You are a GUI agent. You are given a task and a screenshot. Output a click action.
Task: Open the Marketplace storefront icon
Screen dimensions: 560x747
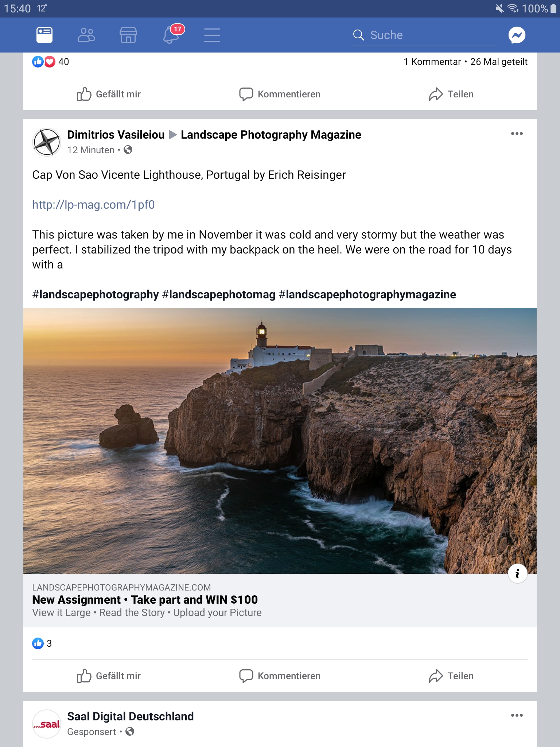point(128,35)
